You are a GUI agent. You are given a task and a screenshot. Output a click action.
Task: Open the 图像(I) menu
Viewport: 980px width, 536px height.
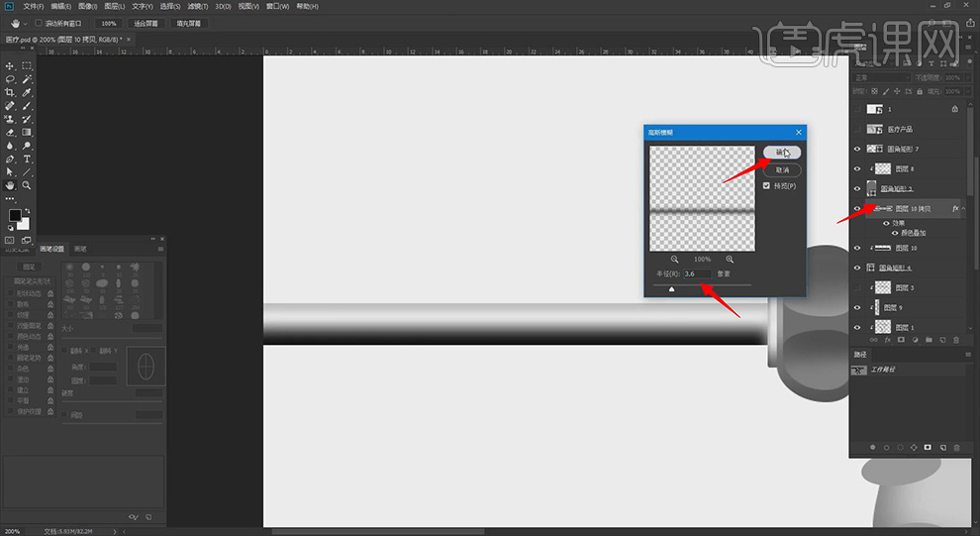[x=87, y=6]
